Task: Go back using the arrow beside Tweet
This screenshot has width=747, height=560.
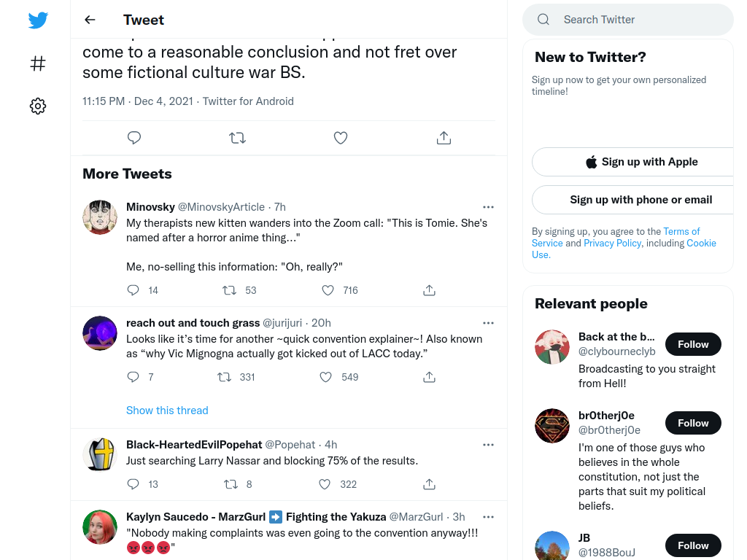Action: tap(90, 20)
